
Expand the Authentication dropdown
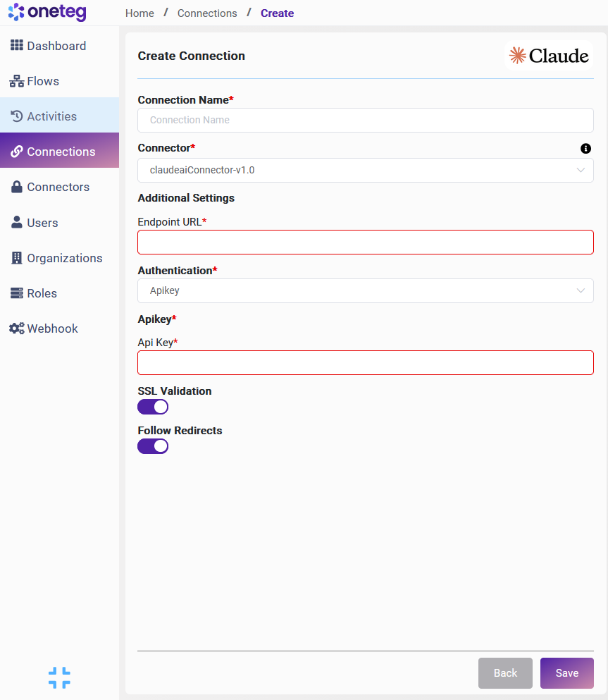tap(365, 290)
